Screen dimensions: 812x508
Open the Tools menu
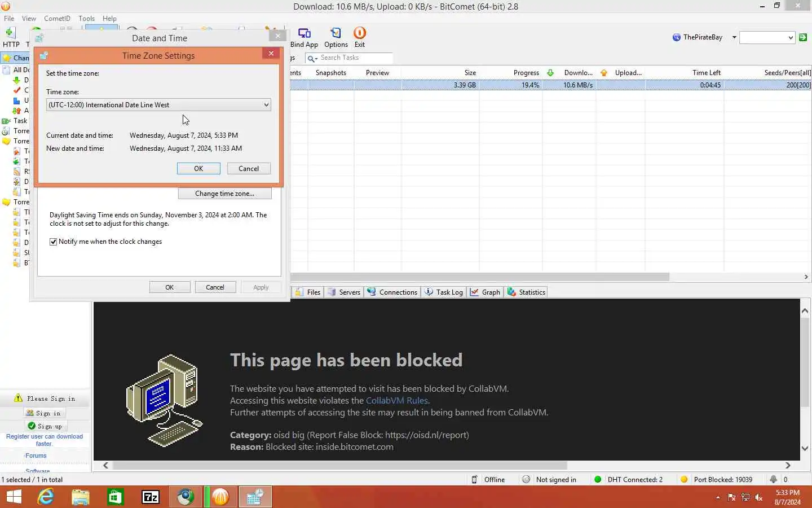[x=86, y=18]
